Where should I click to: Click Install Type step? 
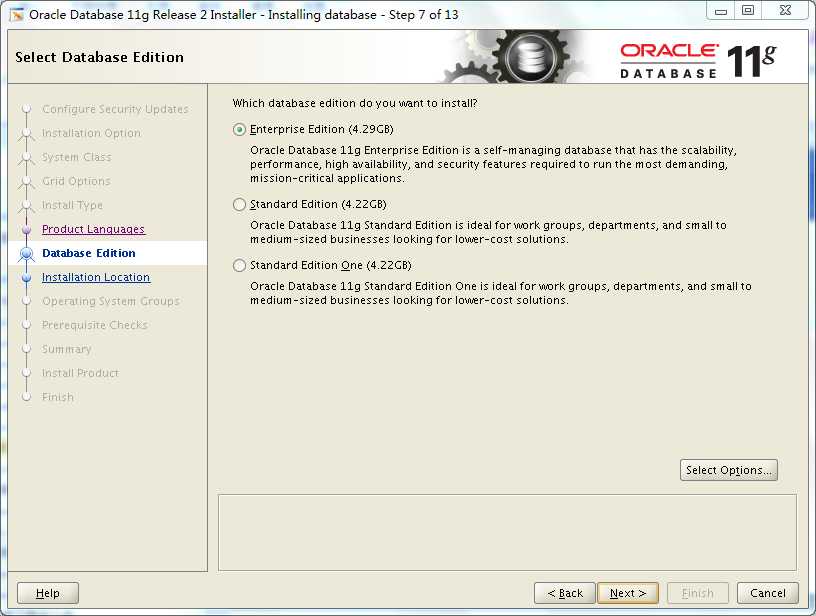coord(72,205)
